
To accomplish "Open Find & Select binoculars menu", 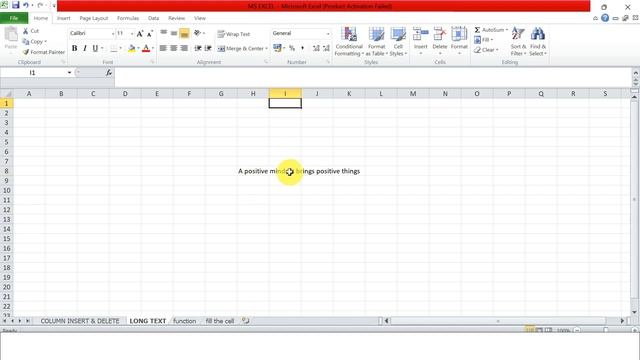I will coord(538,41).
